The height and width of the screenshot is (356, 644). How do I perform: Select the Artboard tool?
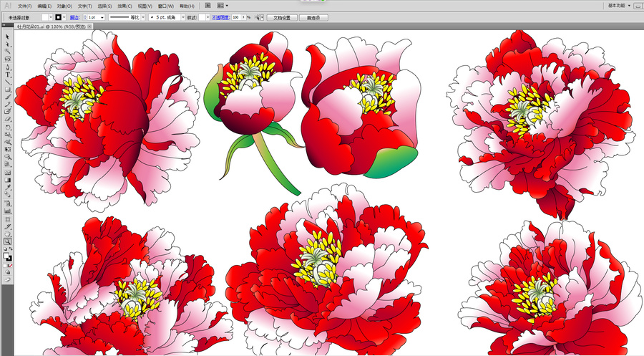point(7,219)
